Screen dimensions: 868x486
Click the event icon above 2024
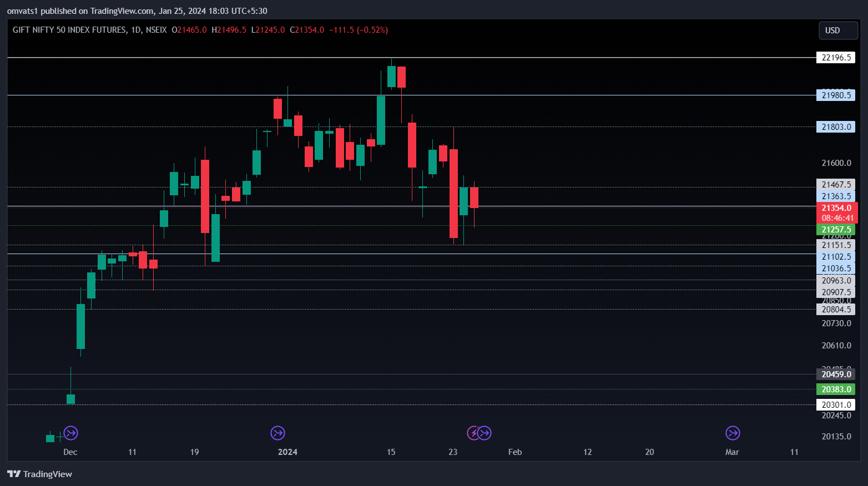277,433
